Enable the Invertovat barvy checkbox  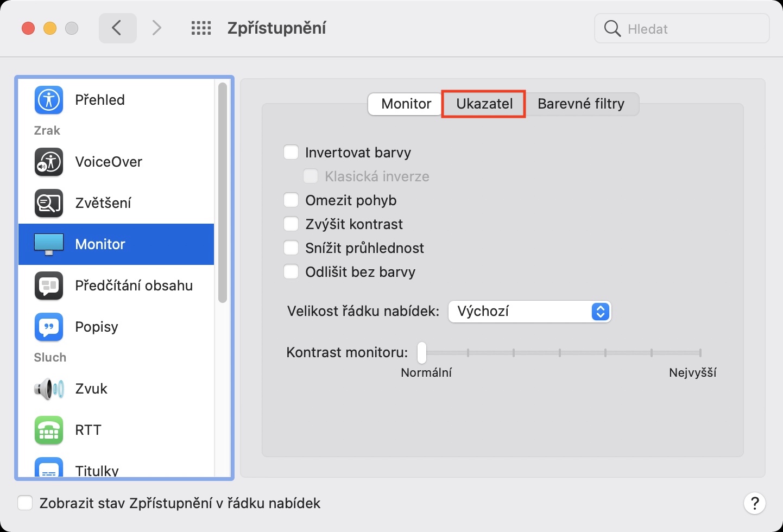click(291, 153)
